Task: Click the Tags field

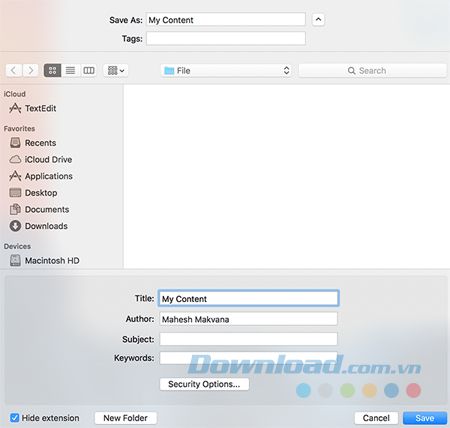Action: (x=226, y=38)
